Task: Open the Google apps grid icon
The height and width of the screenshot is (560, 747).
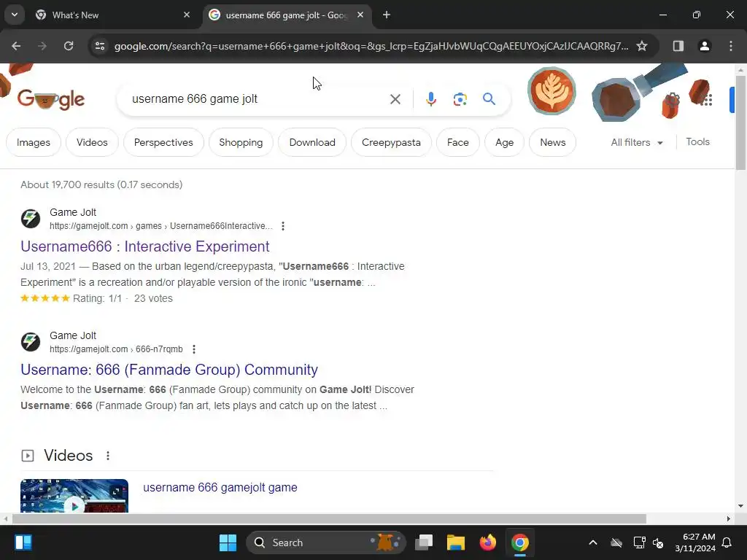Action: tap(708, 99)
